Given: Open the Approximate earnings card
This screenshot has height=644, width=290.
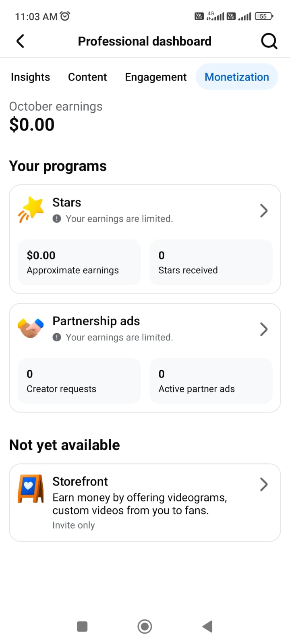Looking at the screenshot, I should tap(79, 262).
